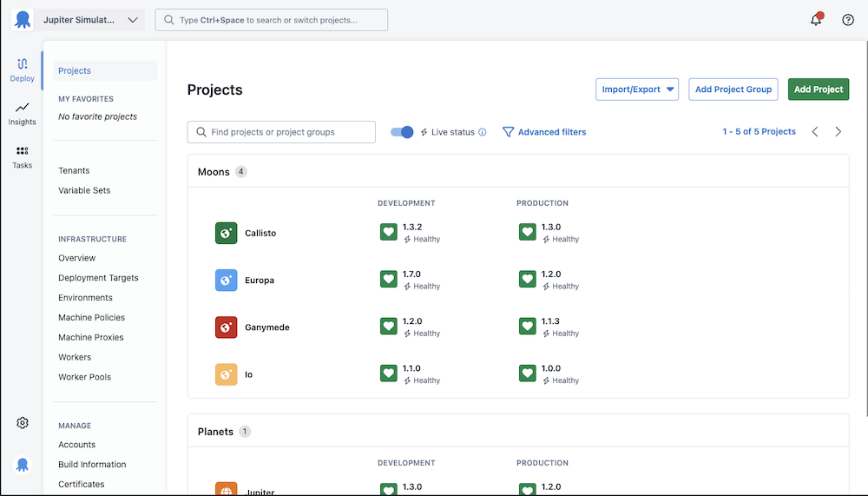Click Io Development release 1.1.0

point(411,368)
